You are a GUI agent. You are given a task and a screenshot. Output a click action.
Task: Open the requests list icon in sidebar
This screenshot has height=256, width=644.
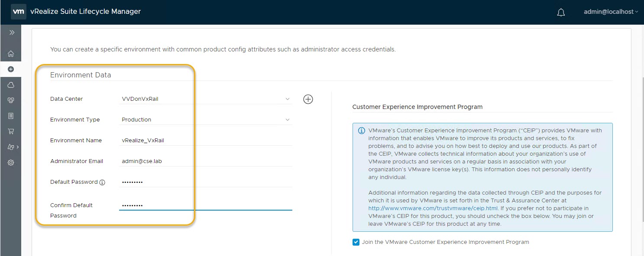pos(11,116)
